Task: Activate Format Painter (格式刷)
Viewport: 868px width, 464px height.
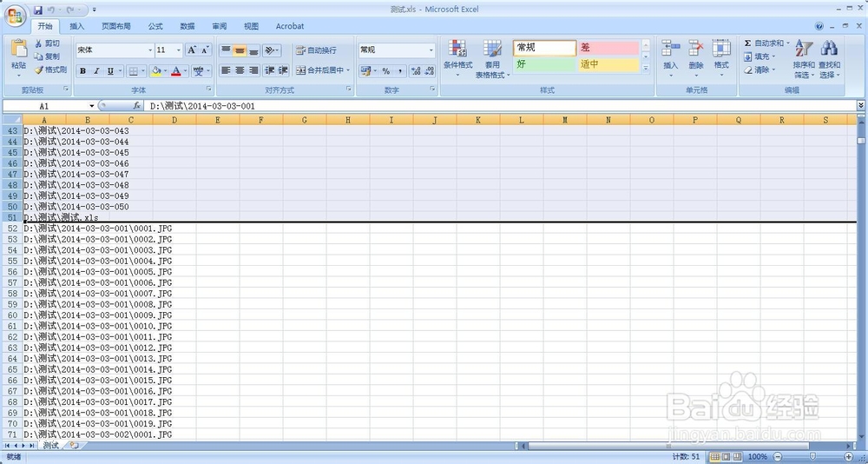Action: tap(49, 70)
